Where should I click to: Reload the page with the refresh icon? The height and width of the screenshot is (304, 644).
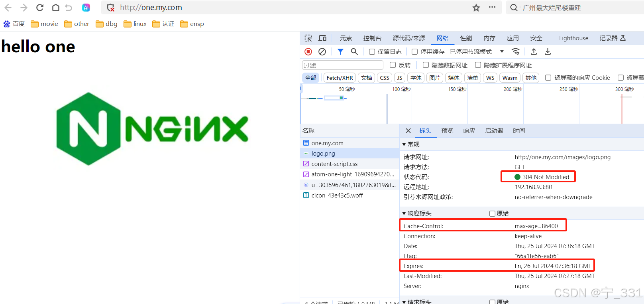coord(40,8)
